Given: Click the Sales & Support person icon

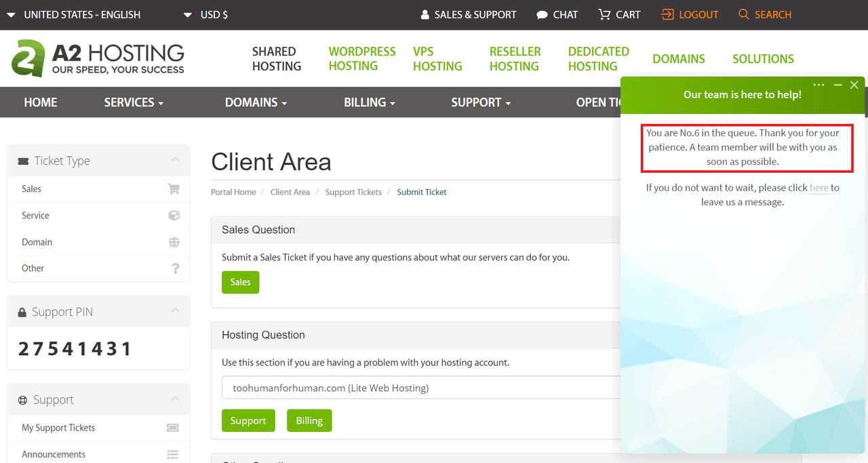Looking at the screenshot, I should (425, 15).
